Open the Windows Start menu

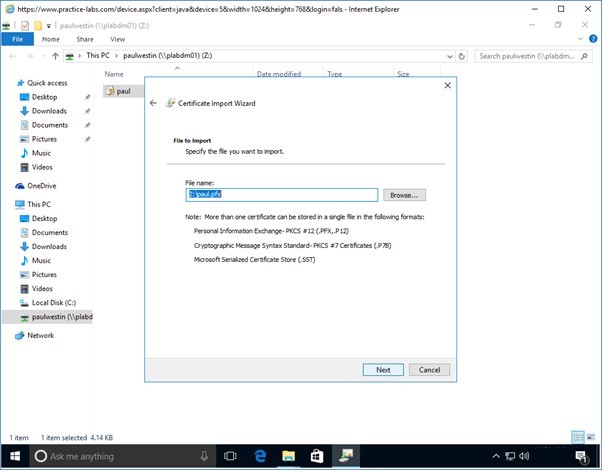[x=15, y=457]
